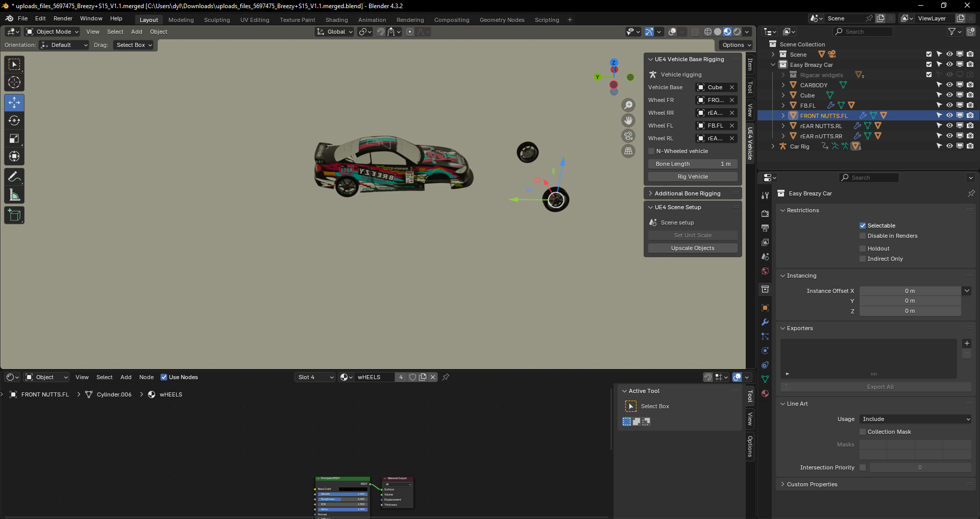The height and width of the screenshot is (519, 980).
Task: Add a new exporter with plus button
Action: click(x=967, y=343)
